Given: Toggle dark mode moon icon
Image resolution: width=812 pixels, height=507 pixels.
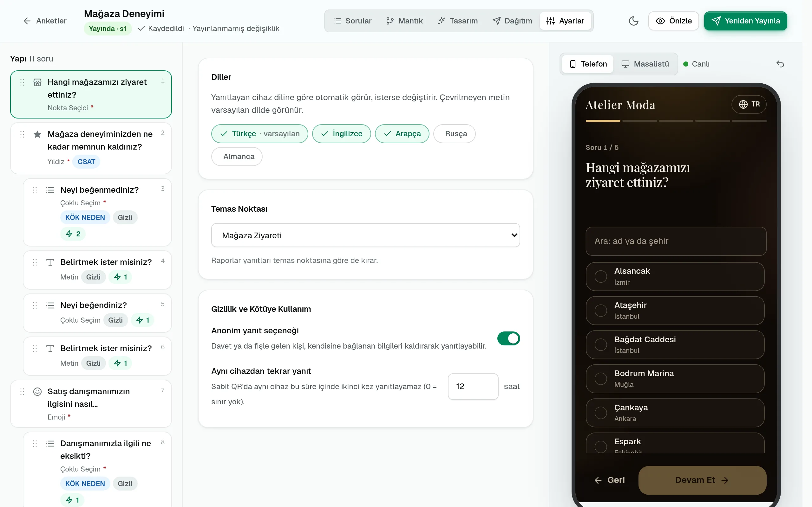Looking at the screenshot, I should (x=633, y=21).
